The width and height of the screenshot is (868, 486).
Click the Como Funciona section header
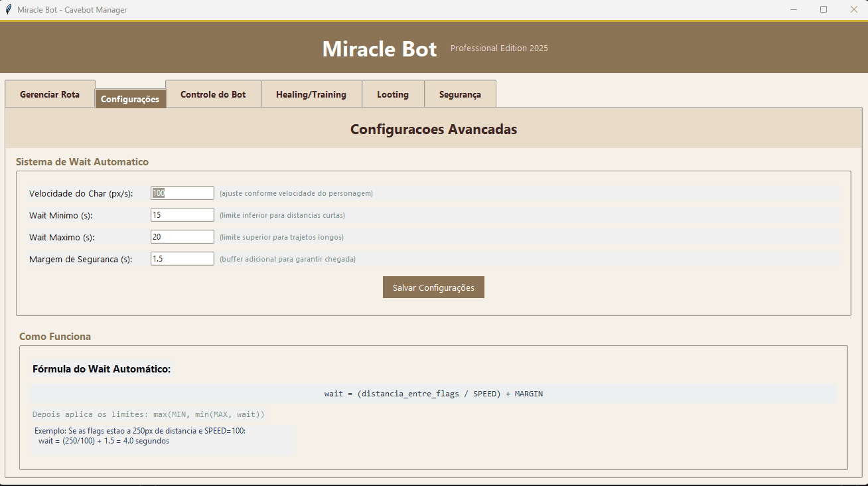(55, 337)
